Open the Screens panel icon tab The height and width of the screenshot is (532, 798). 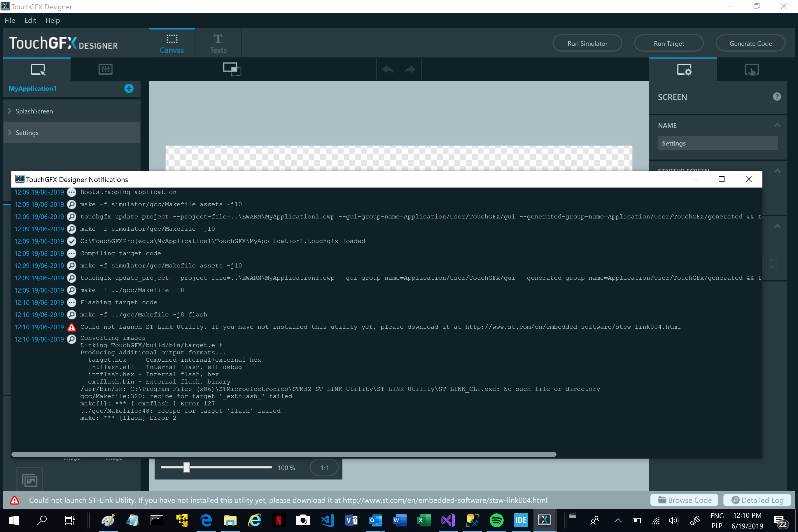pos(38,69)
